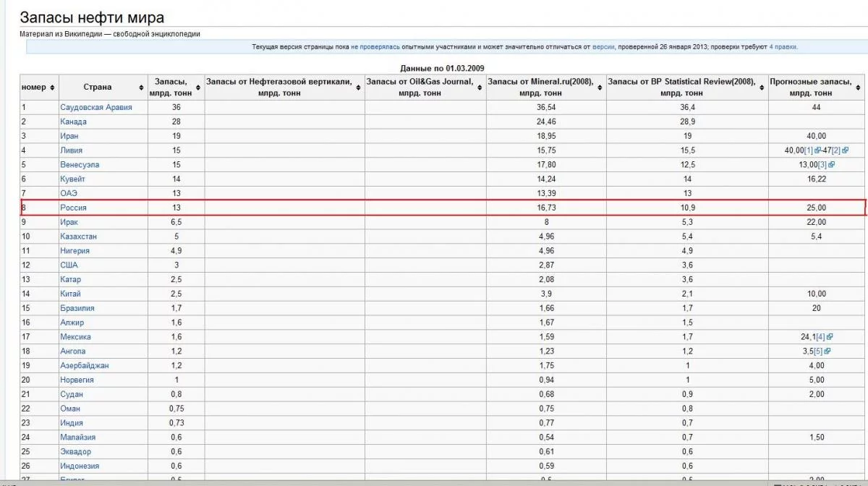868x486 pixels.
Task: Open Канада country link
Action: pos(73,121)
